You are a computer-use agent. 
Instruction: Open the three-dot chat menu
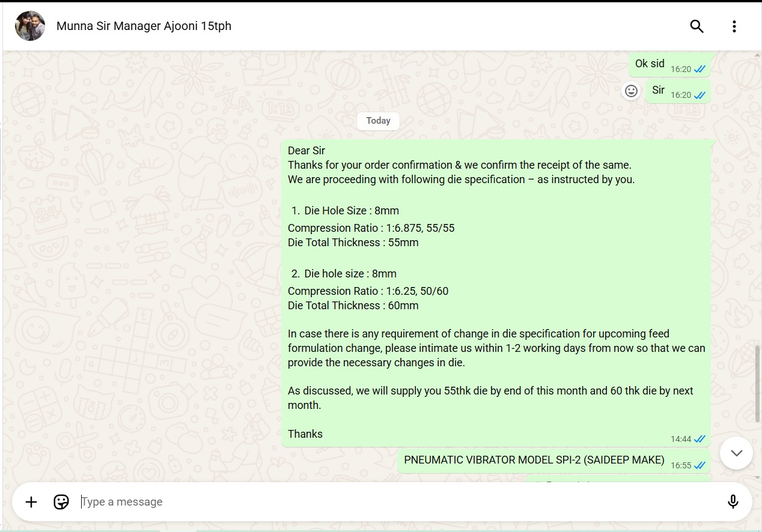(x=734, y=26)
